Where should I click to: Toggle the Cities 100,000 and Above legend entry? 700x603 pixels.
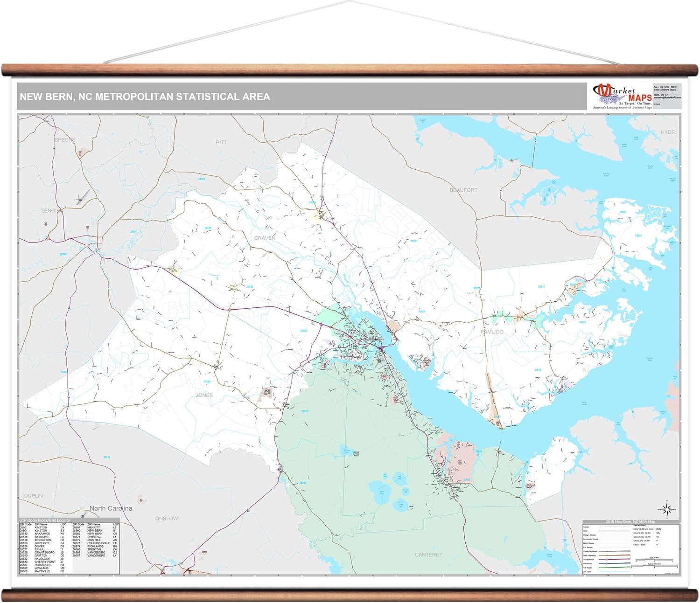tap(644, 529)
